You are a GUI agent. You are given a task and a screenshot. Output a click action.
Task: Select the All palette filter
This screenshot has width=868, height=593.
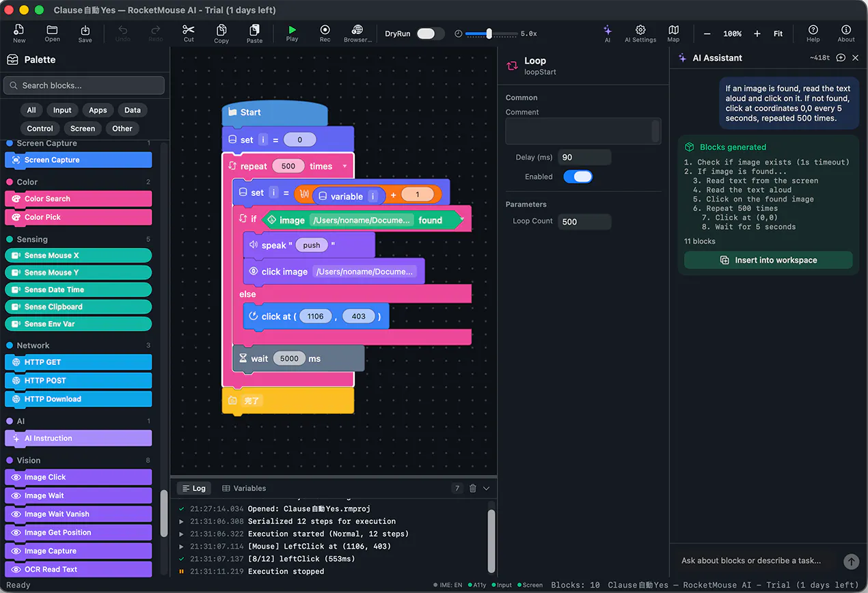[x=31, y=110]
